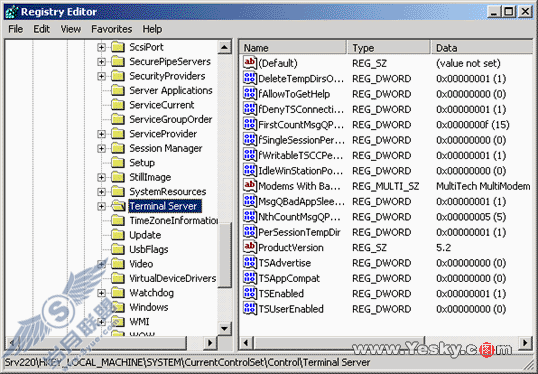The width and height of the screenshot is (538, 374).
Task: Open the File menu
Action: tap(15, 29)
